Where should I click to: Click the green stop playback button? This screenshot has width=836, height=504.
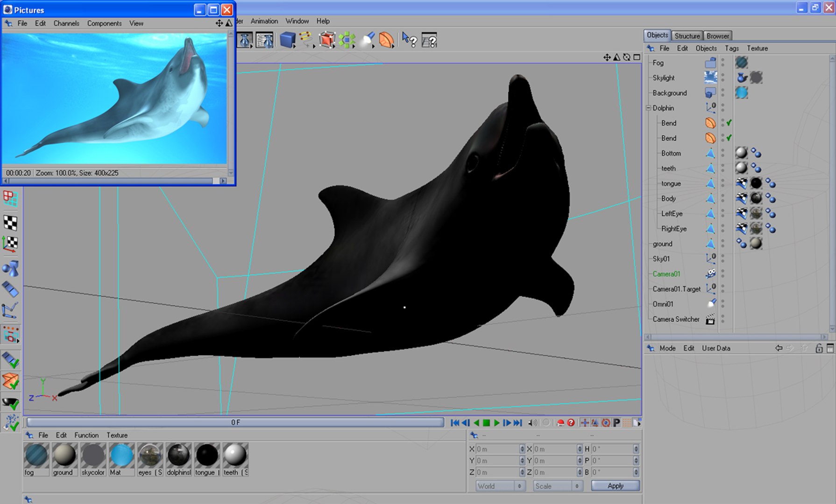(486, 423)
